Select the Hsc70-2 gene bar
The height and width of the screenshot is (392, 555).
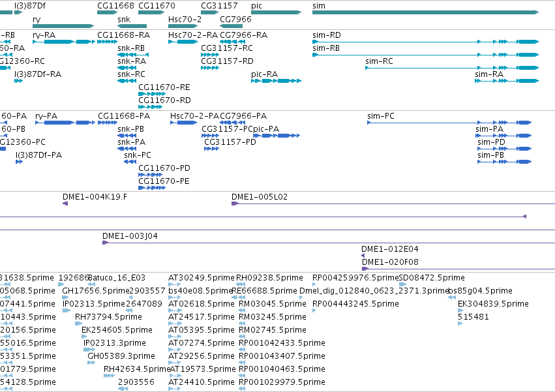(183, 26)
